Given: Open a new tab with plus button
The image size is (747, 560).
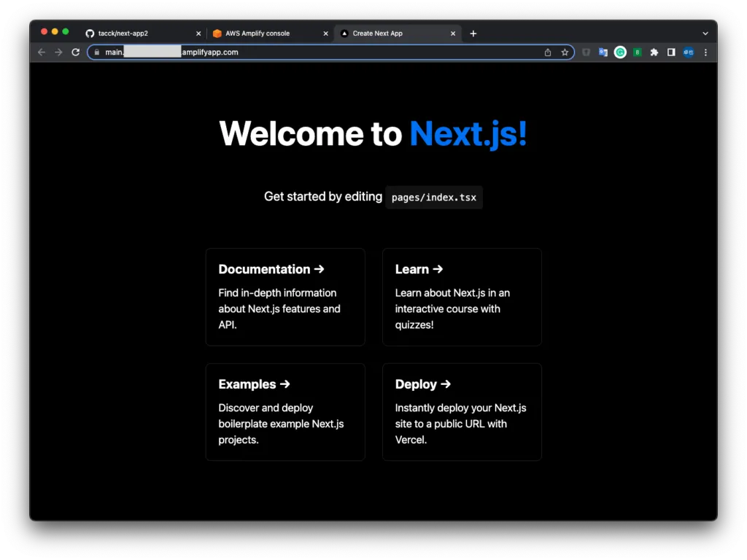Looking at the screenshot, I should tap(473, 34).
